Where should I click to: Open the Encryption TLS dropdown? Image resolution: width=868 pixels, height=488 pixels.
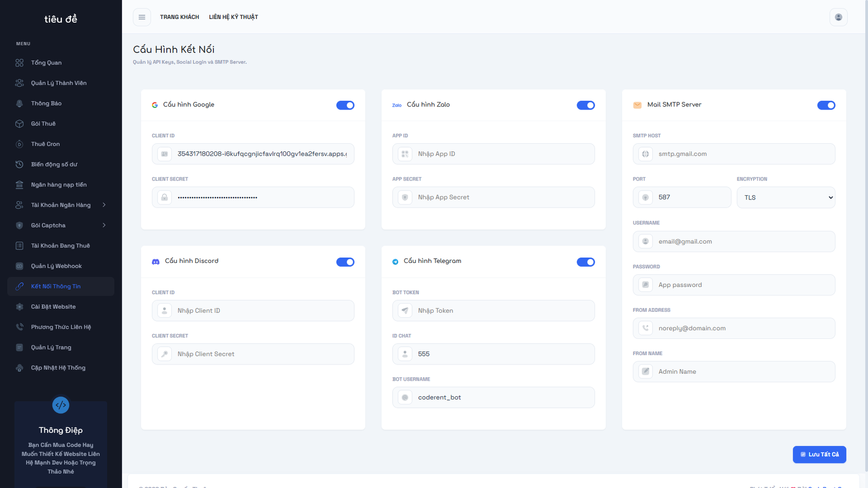[785, 197]
